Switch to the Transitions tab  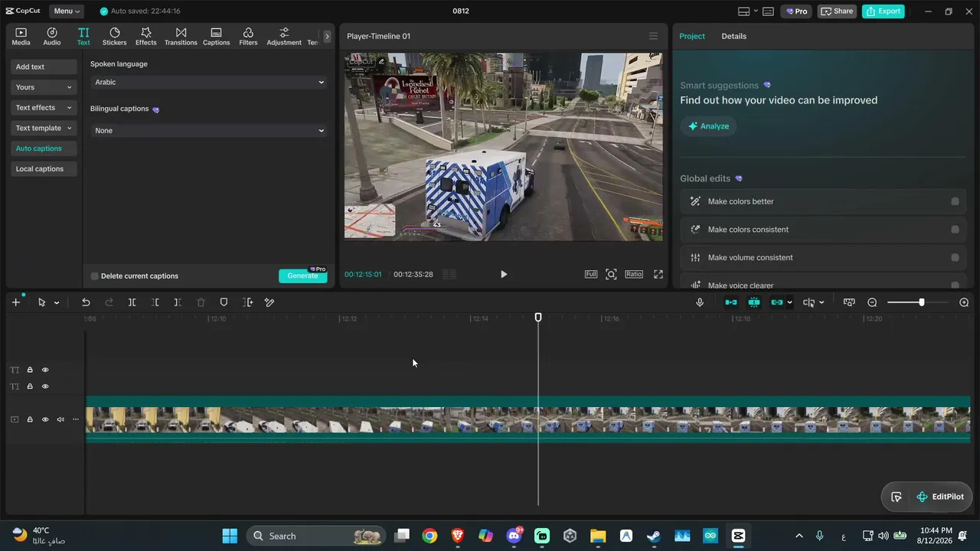[x=181, y=36]
